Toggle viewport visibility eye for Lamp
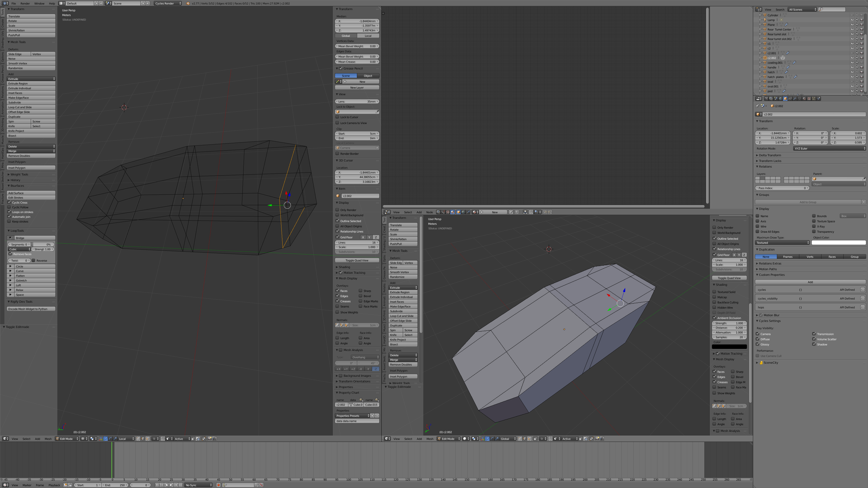The image size is (868, 488). 852,20
